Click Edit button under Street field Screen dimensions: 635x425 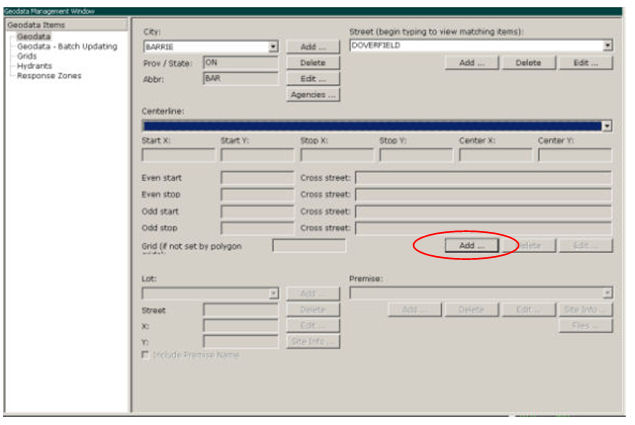tap(585, 63)
